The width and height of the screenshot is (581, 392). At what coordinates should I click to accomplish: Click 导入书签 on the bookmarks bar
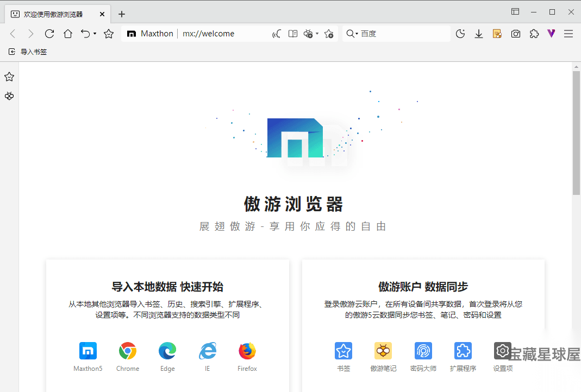pos(28,52)
